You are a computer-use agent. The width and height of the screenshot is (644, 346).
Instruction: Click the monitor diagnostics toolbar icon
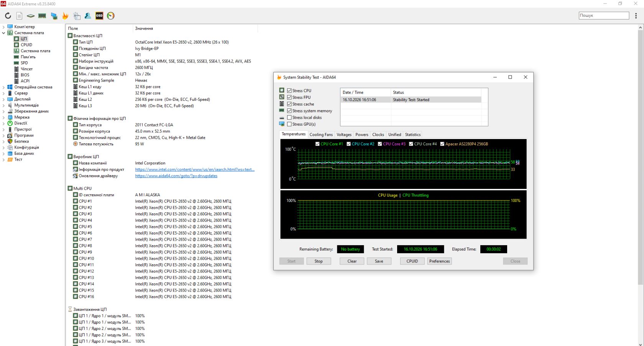[54, 16]
